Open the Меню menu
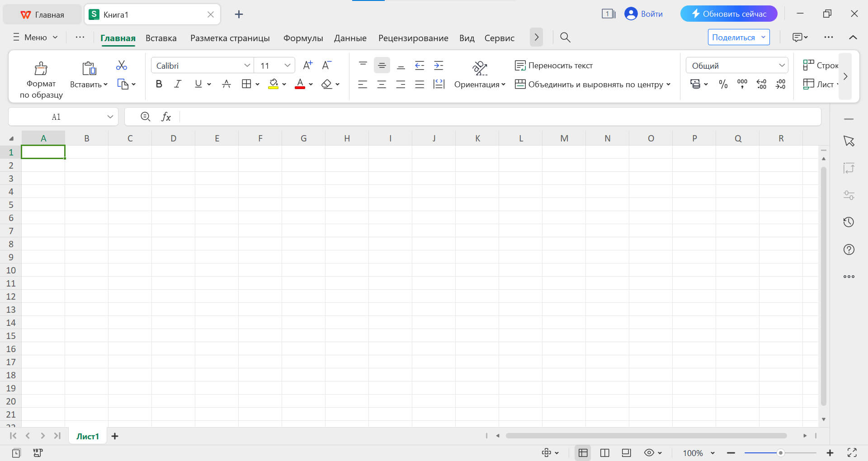The width and height of the screenshot is (868, 461). pyautogui.click(x=34, y=37)
